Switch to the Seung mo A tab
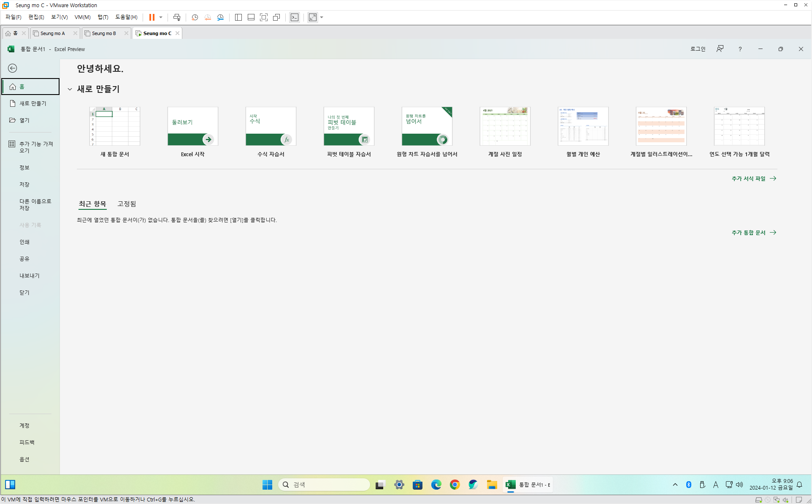Viewport: 812px width, 504px height. click(x=53, y=33)
